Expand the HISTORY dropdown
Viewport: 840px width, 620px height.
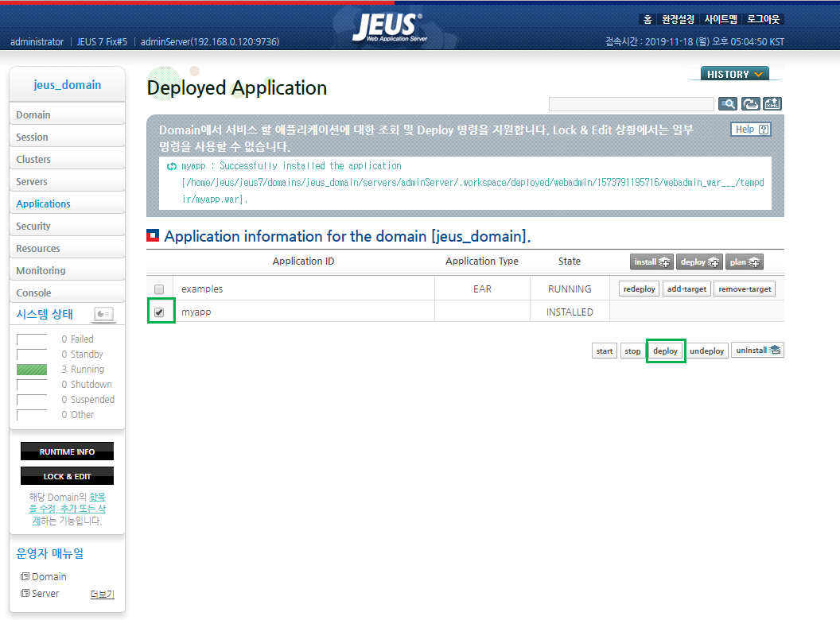point(734,74)
